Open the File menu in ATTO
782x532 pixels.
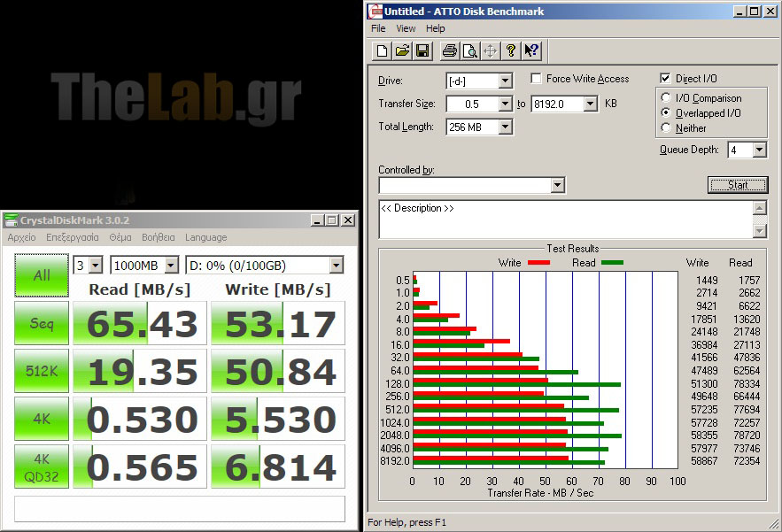coord(378,28)
